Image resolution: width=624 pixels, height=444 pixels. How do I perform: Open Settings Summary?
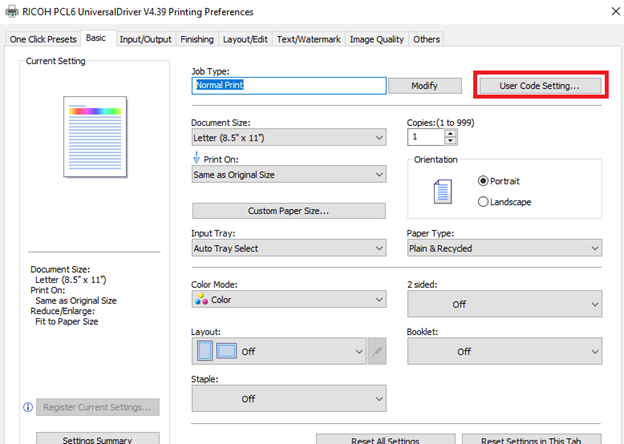[x=98, y=438]
